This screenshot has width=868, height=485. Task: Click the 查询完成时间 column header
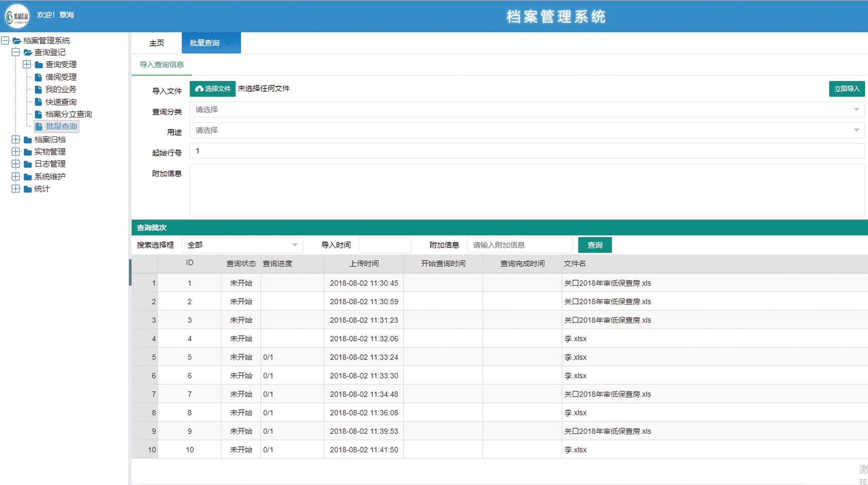(x=522, y=264)
